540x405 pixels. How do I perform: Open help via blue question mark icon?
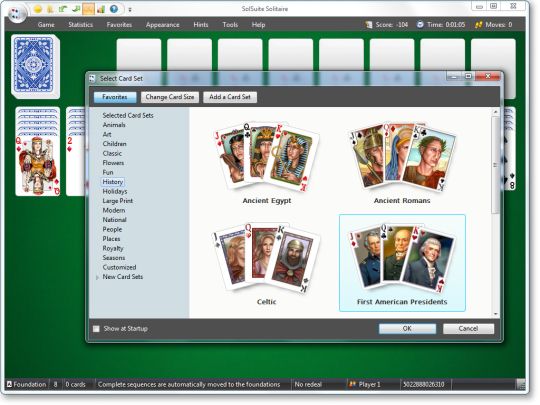pos(114,9)
